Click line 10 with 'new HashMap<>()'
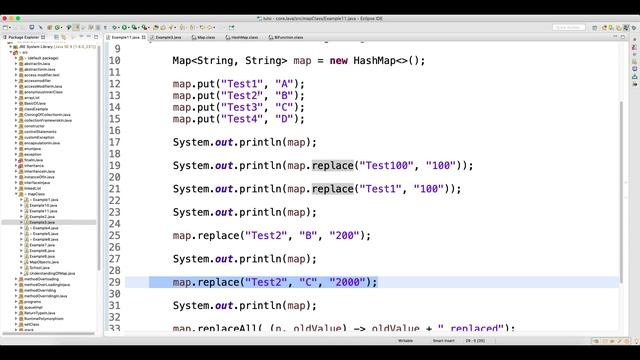This screenshot has height=360, width=640. click(299, 60)
